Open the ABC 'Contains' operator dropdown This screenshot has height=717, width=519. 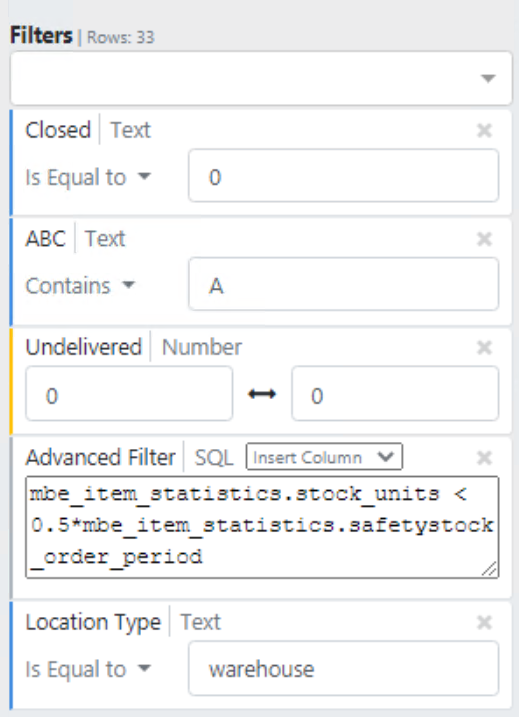click(80, 286)
